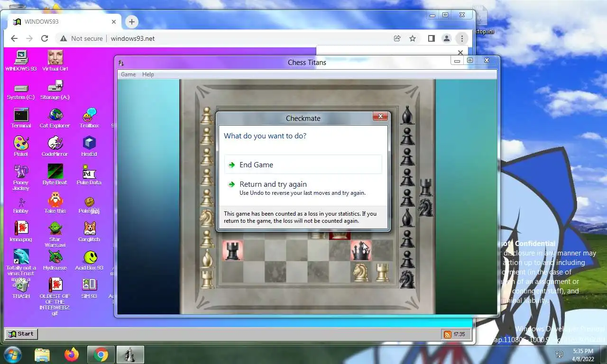Open OLDEST GIF OF THE INTERWEBZ icon
The height and width of the screenshot is (364, 607).
tap(55, 297)
